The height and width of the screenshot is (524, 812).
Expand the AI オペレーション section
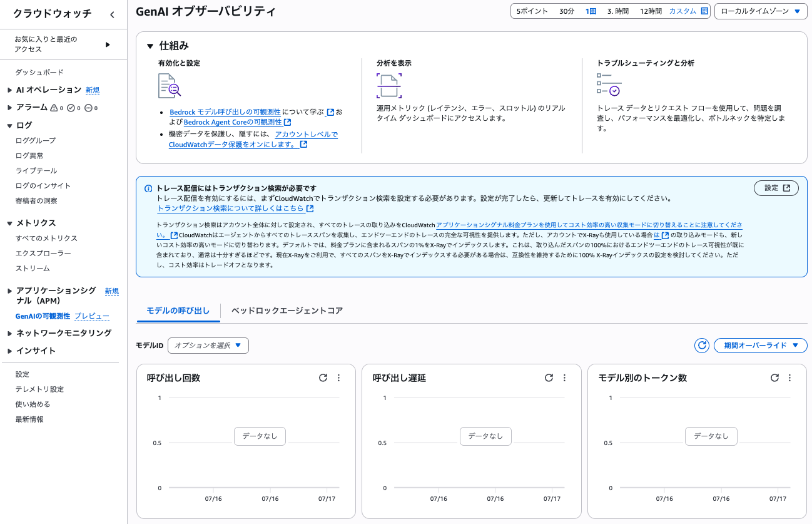point(9,90)
